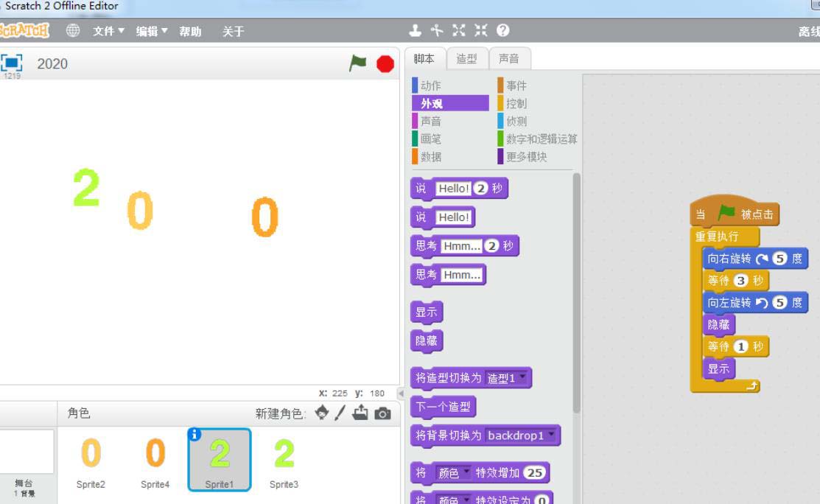Choose new sprite from library icon
820x504 pixels.
(x=322, y=413)
